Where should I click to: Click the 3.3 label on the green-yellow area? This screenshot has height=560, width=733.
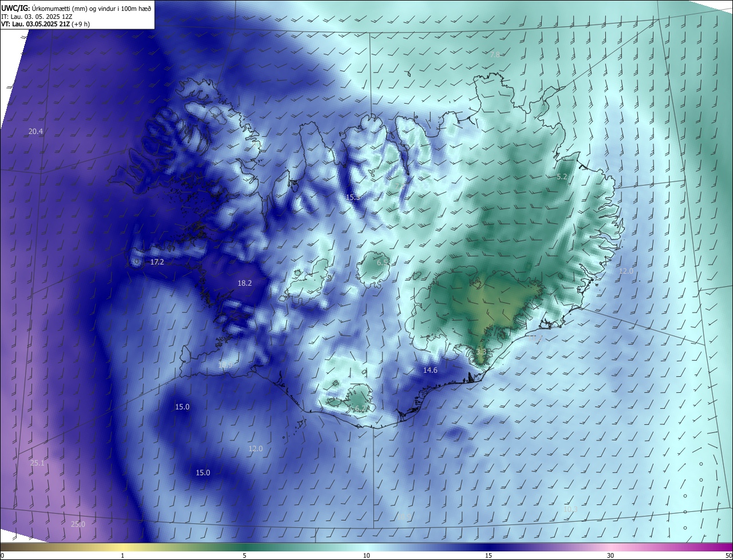(481, 351)
